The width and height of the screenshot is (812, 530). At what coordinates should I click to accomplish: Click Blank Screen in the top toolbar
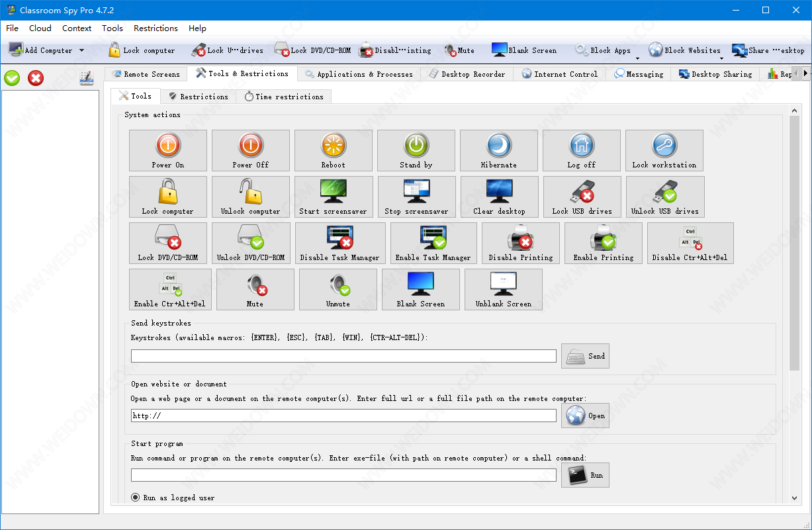(524, 50)
